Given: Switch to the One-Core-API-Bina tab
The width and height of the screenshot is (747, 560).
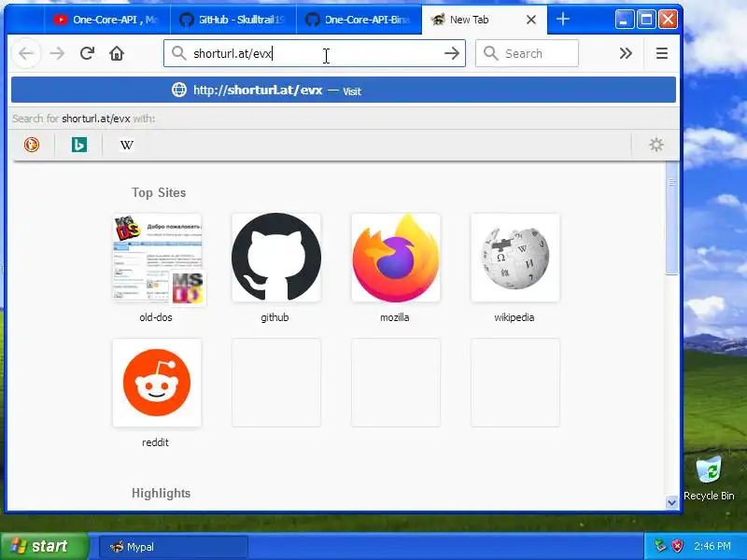Looking at the screenshot, I should [x=359, y=20].
